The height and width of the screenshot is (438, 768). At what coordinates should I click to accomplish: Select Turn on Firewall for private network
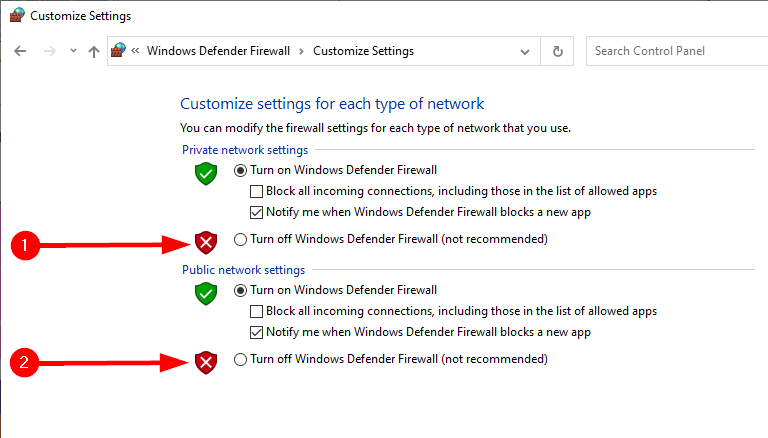(240, 171)
